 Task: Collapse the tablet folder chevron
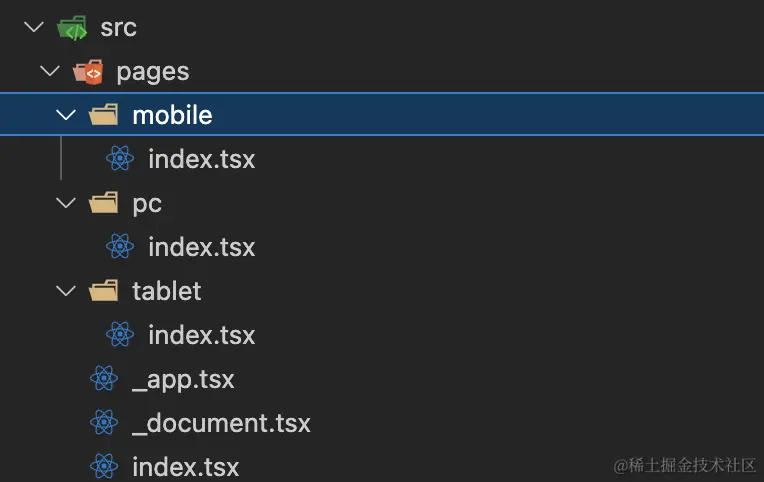click(x=67, y=291)
